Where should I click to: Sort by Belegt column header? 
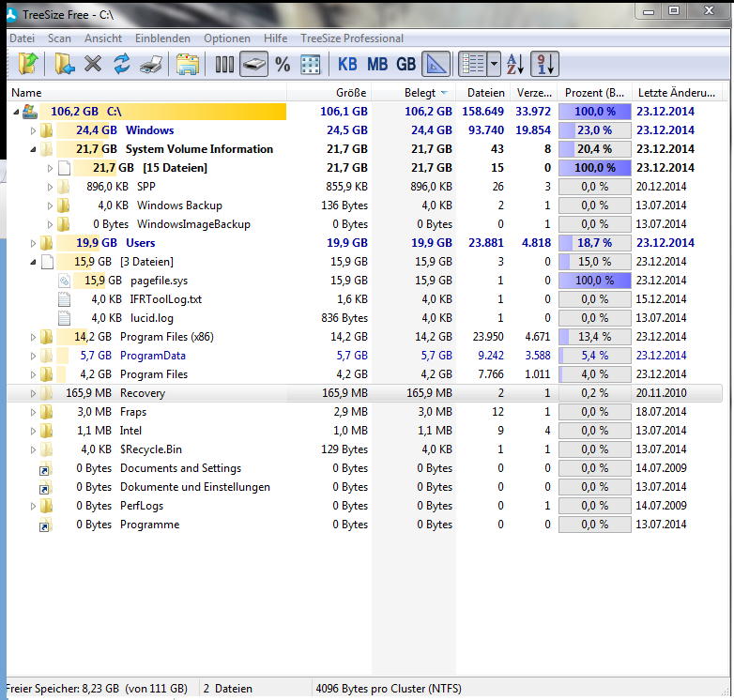coord(413,93)
